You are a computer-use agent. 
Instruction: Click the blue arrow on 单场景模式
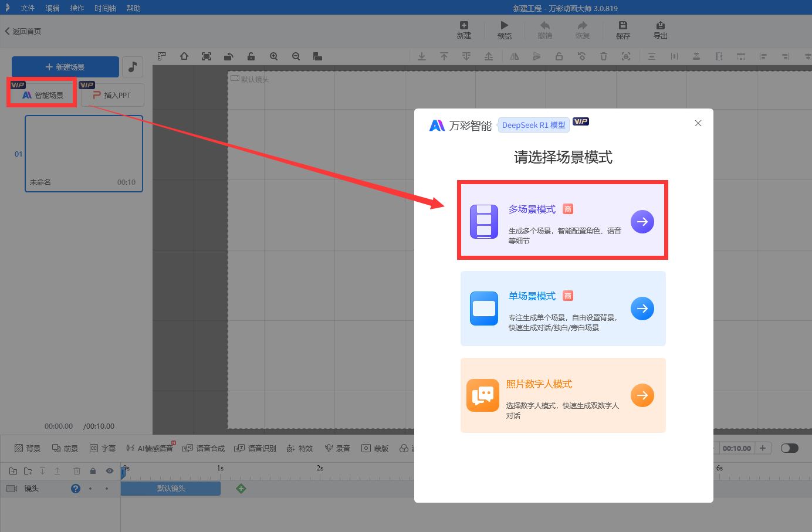pyautogui.click(x=642, y=309)
